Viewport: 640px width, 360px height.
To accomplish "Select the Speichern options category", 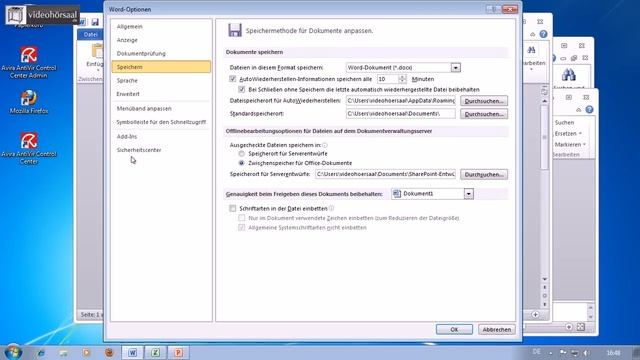I will pyautogui.click(x=161, y=67).
